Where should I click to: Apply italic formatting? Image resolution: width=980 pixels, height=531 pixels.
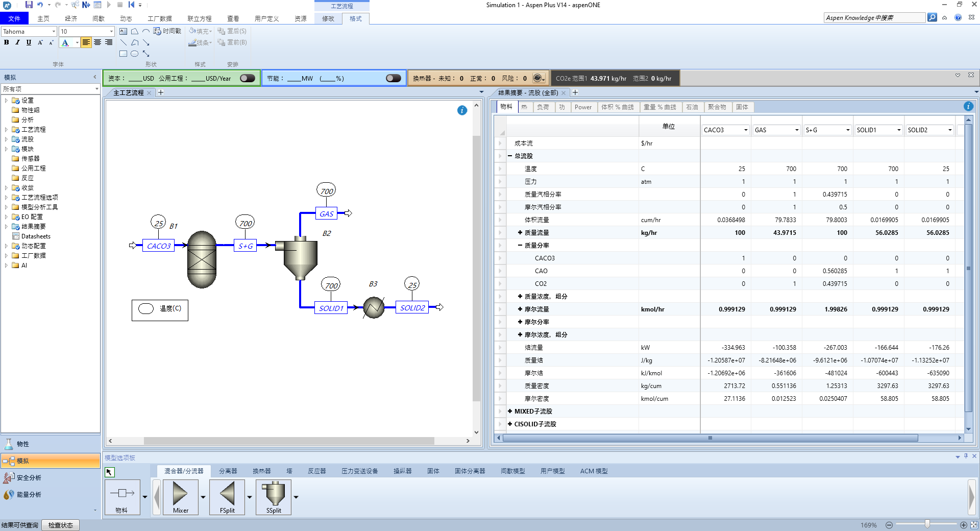(x=17, y=42)
